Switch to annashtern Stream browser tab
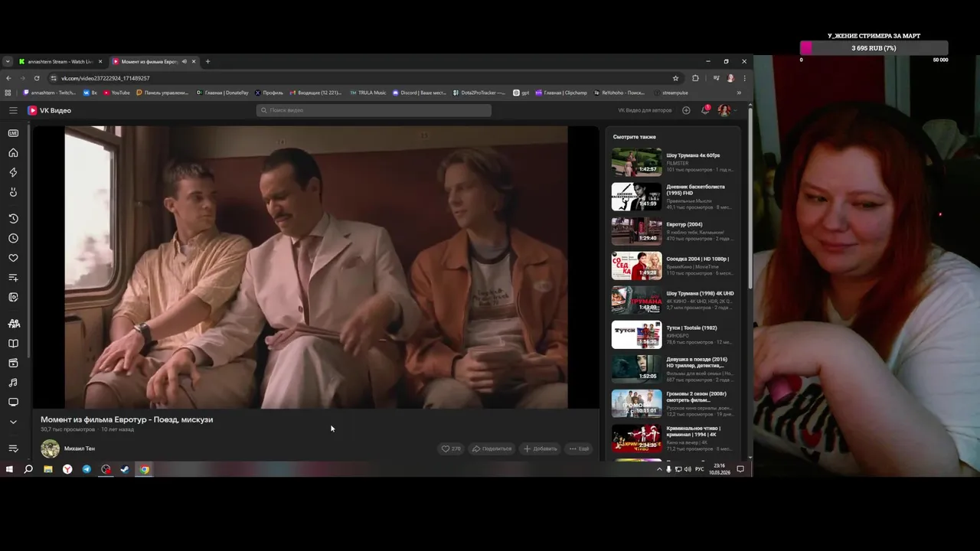This screenshot has height=551, width=980. pos(60,61)
